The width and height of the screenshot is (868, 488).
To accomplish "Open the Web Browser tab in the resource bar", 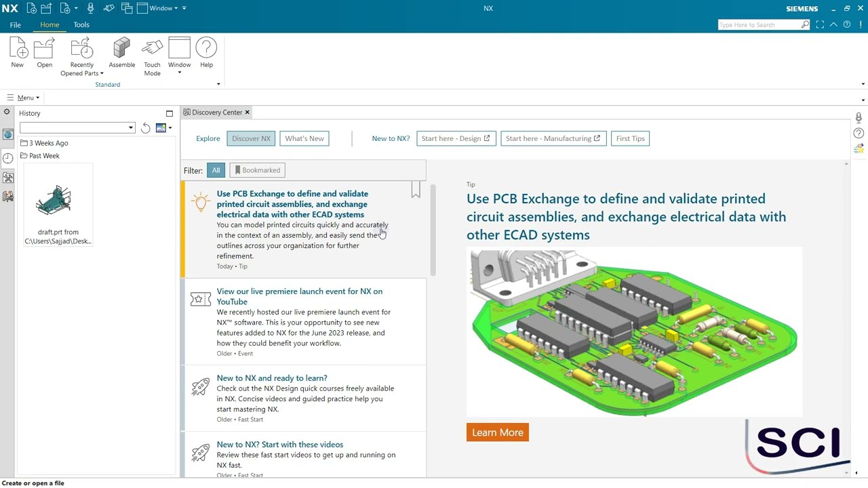I will pos(8,134).
